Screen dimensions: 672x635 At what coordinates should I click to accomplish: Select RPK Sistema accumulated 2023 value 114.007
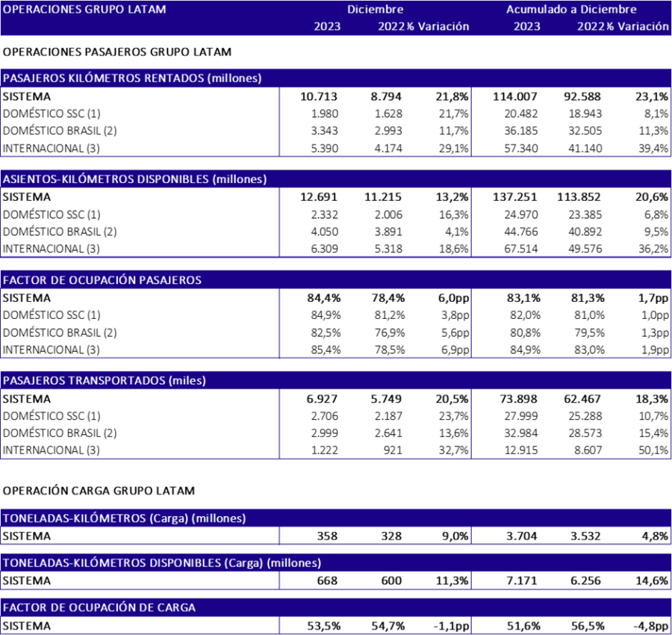[514, 96]
